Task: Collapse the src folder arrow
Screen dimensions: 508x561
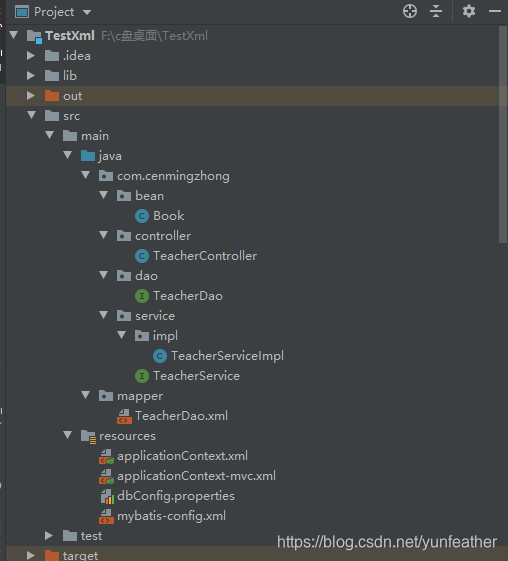Action: 31,115
